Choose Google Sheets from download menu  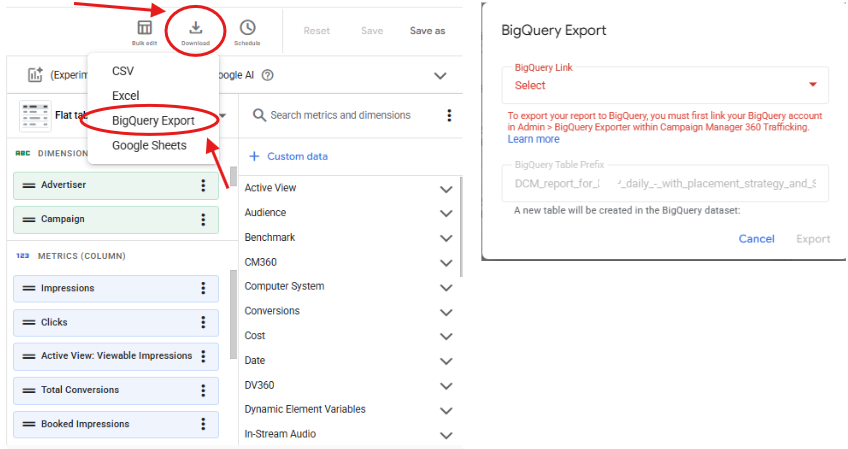[149, 146]
